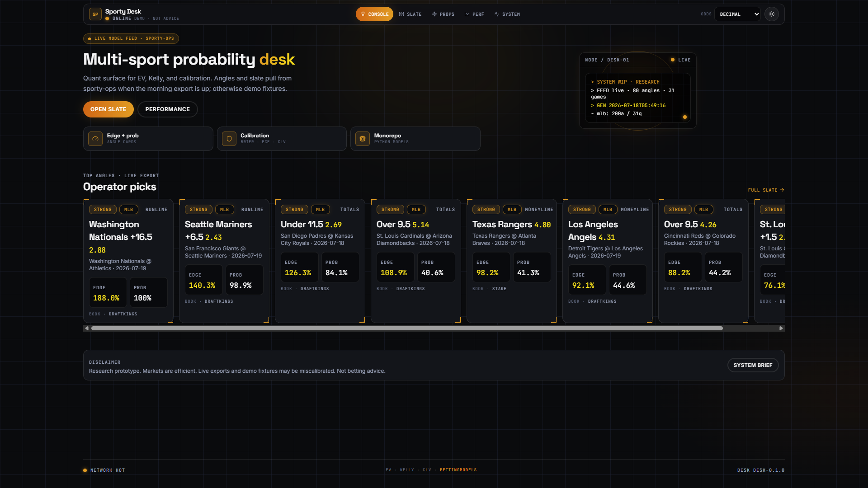Click the NODE / DESK-01 label
This screenshot has height=488, width=868.
coord(607,60)
